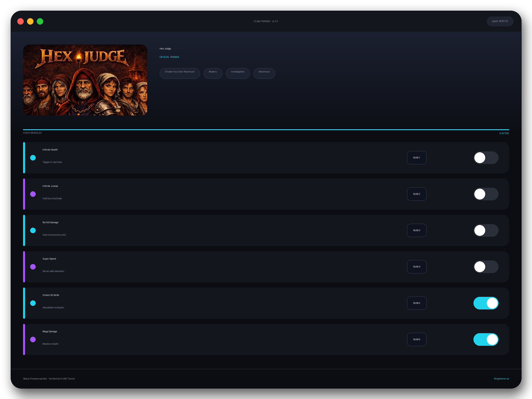Click the Hex Judge cover art
Image resolution: width=532 pixels, height=399 pixels.
[x=85, y=80]
